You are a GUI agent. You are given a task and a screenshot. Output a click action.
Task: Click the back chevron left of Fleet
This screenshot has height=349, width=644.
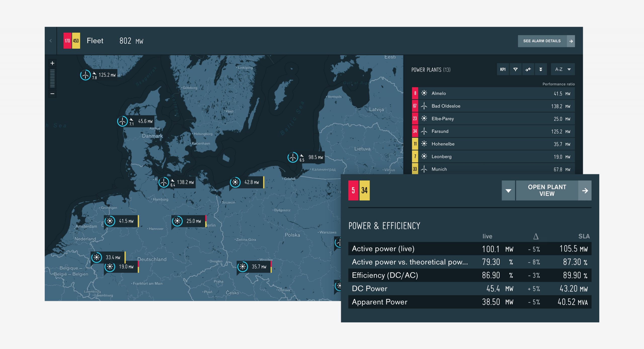tap(51, 41)
